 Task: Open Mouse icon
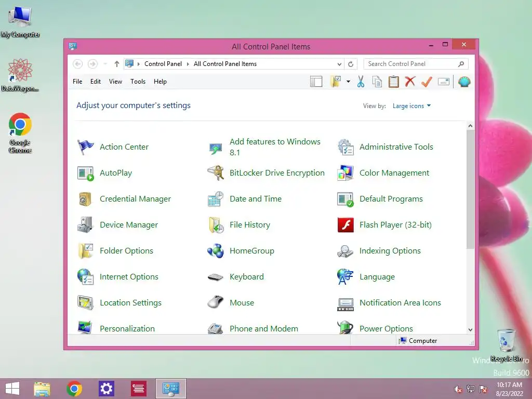(216, 302)
